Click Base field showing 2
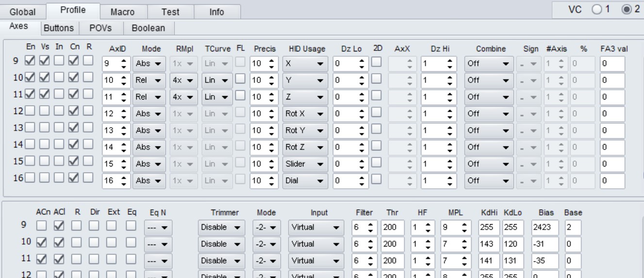The width and height of the screenshot is (644, 278). click(x=572, y=227)
